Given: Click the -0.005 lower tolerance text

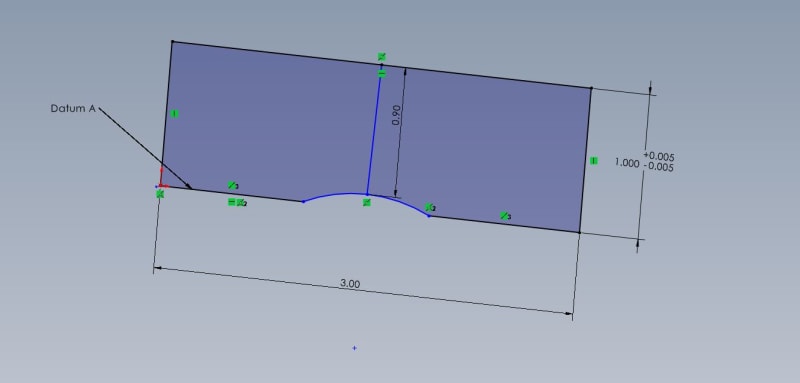Looking at the screenshot, I should 658,166.
